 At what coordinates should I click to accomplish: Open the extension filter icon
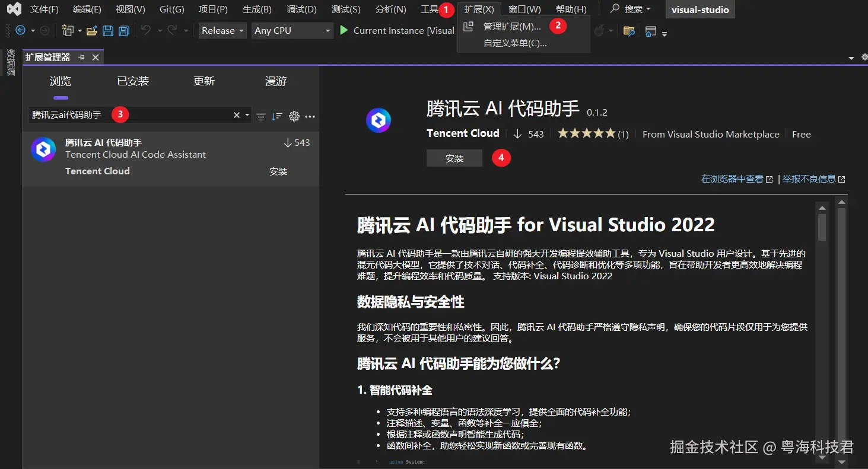click(x=260, y=117)
